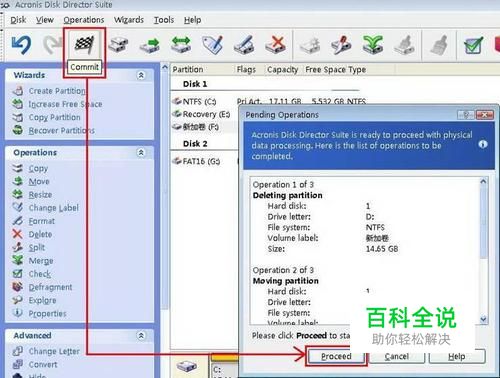
Task: Collapse the Operations panel section
Action: (x=141, y=153)
